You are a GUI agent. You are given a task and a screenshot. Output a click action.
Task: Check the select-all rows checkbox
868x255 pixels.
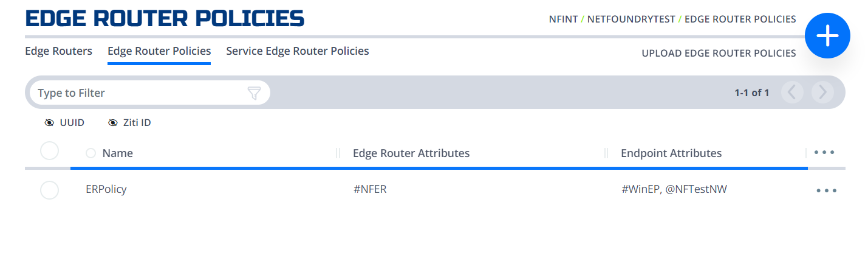pyautogui.click(x=49, y=151)
